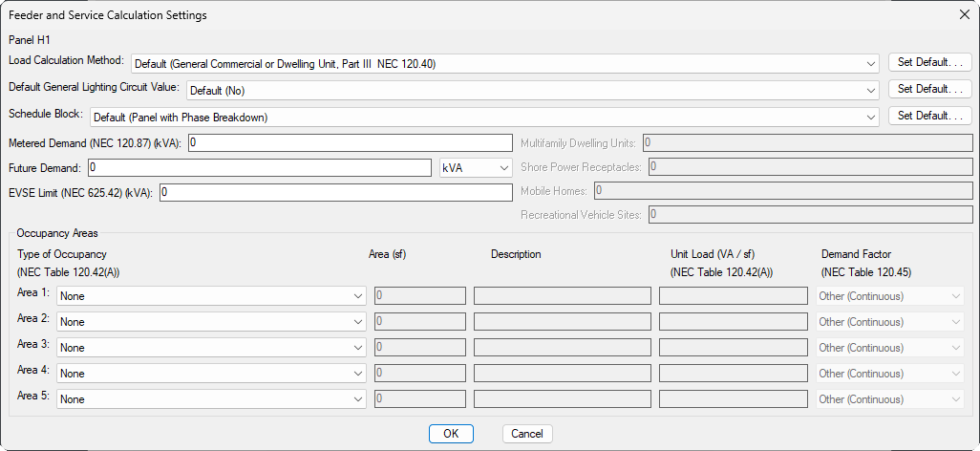
Task: Click the 'Type of Occupancy' column heading
Action: pyautogui.click(x=62, y=254)
